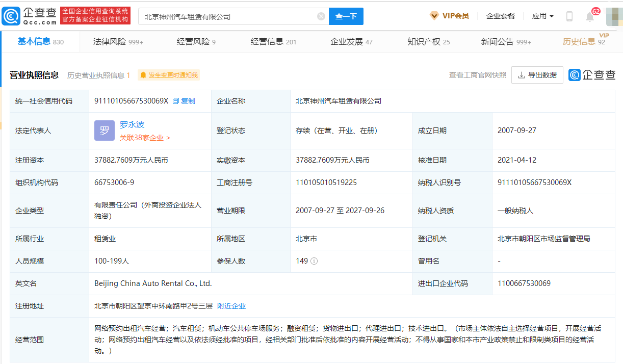Image resolution: width=623 pixels, height=364 pixels.
Task: Switch to 知识产权 tab
Action: coord(429,42)
